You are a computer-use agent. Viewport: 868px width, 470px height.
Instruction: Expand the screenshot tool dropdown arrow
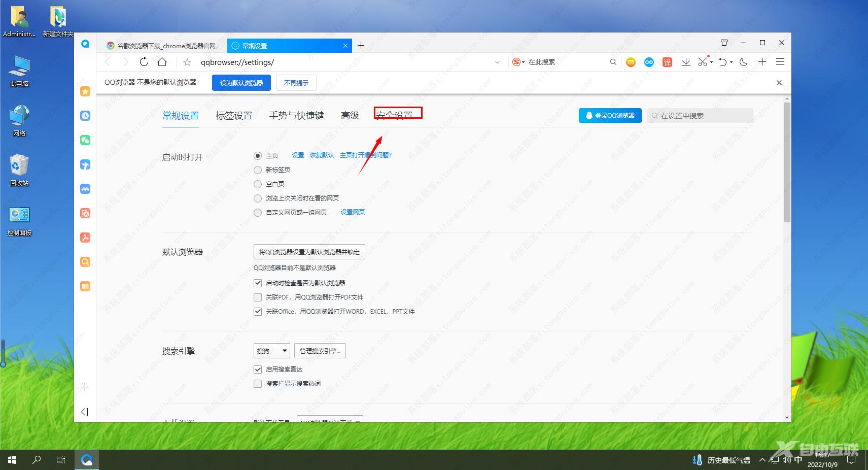(x=711, y=62)
